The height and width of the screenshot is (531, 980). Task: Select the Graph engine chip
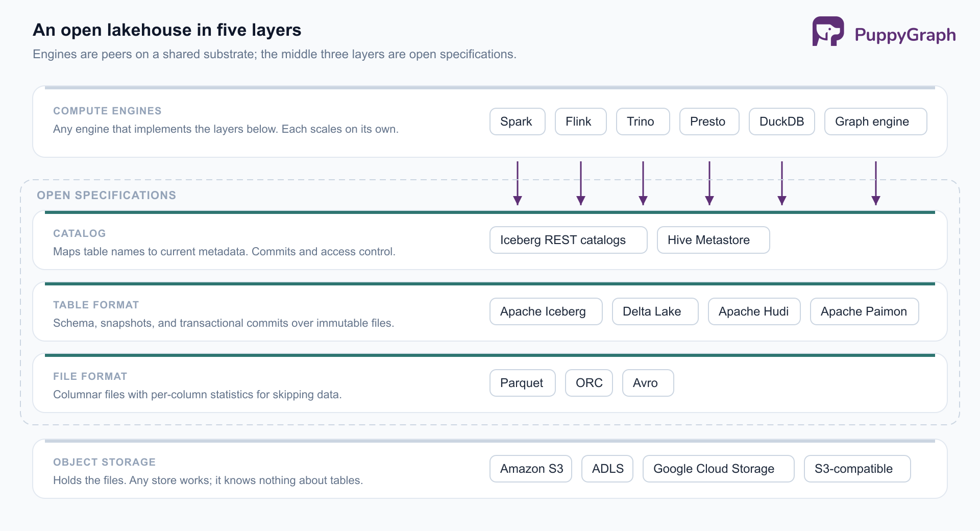pos(876,122)
